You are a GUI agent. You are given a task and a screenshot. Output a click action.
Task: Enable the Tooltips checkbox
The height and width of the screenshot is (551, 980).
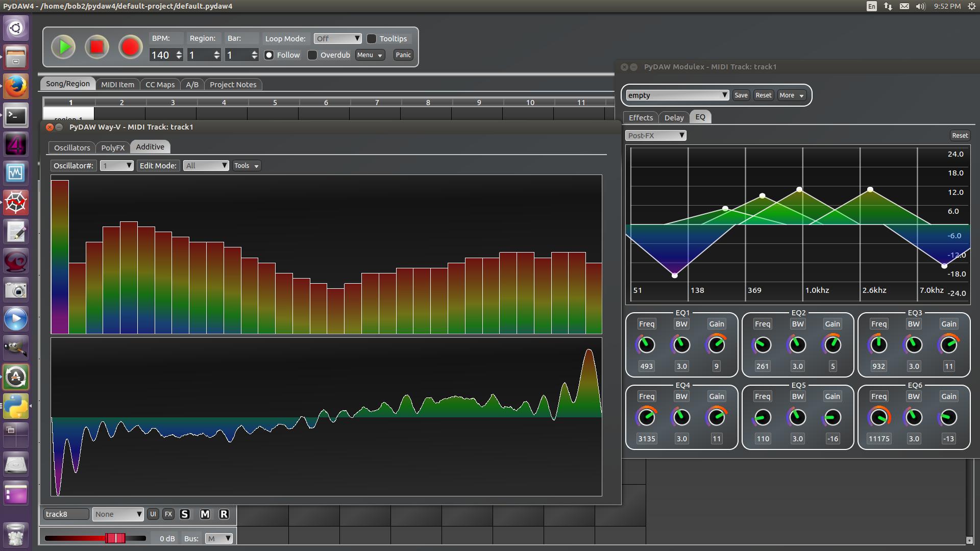(x=372, y=39)
